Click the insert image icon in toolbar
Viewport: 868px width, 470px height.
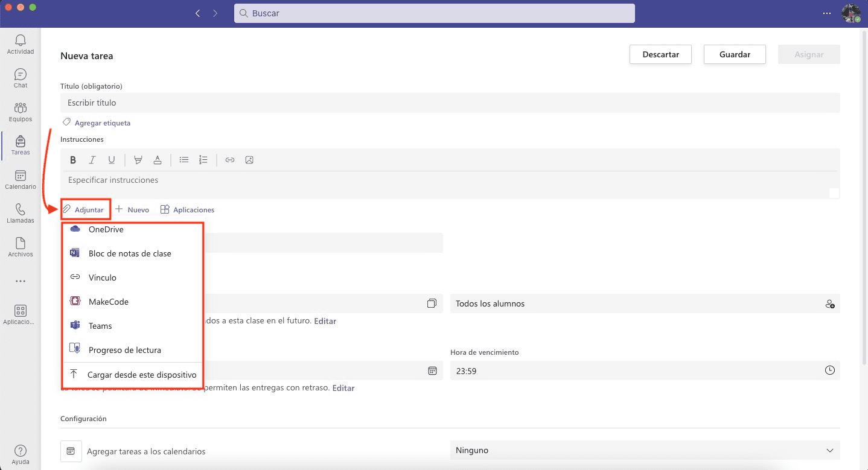pos(249,160)
